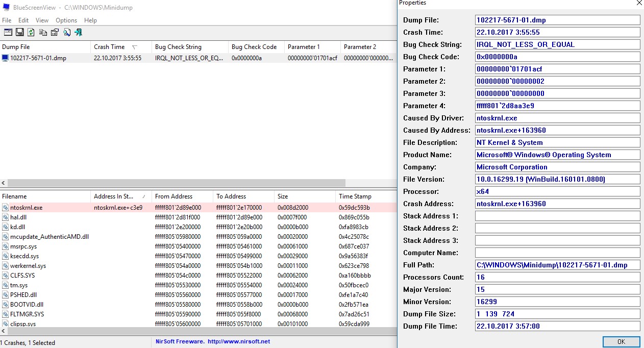
Task: Click the Full Path properties field
Action: tap(557, 265)
